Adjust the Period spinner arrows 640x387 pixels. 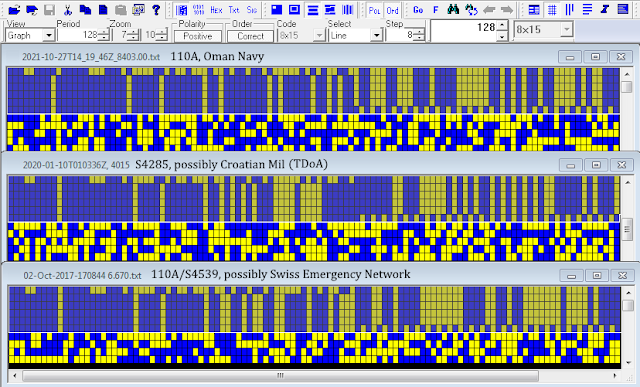[104, 36]
